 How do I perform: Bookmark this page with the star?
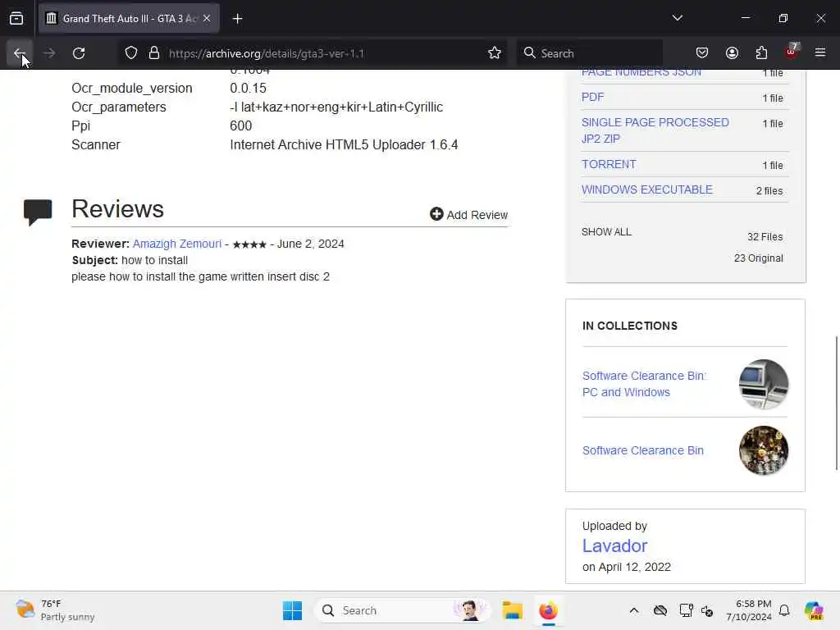[x=495, y=53]
